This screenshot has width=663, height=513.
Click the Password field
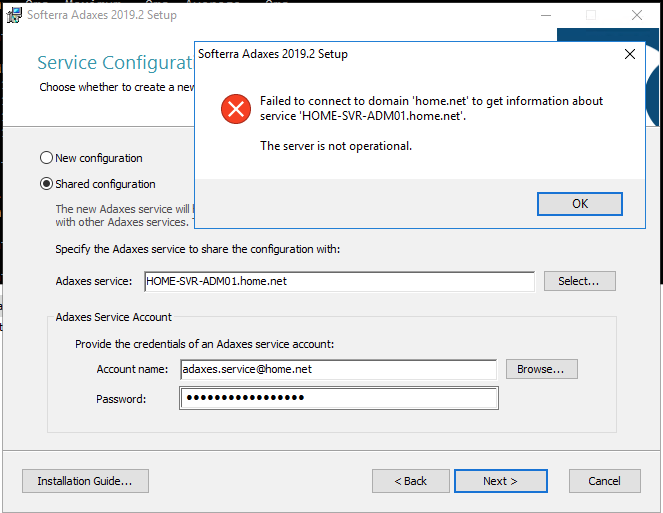click(339, 398)
